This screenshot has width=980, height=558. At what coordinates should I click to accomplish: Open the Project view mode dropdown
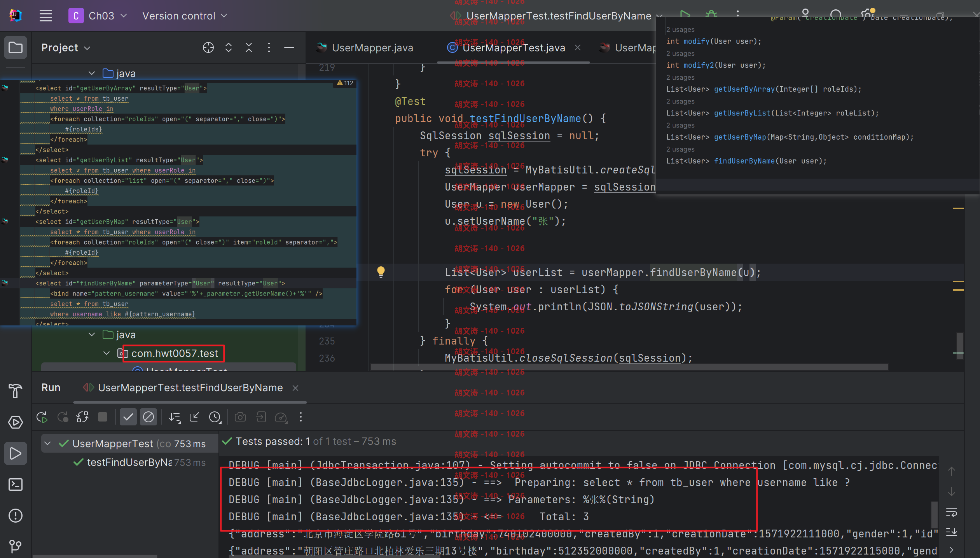click(65, 48)
